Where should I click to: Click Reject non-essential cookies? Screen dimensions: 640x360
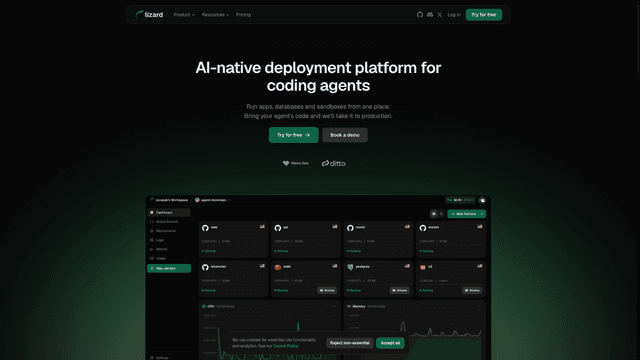click(350, 343)
